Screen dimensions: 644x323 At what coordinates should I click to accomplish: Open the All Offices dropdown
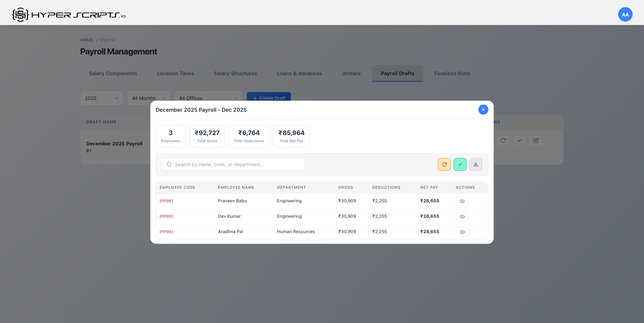coord(208,97)
